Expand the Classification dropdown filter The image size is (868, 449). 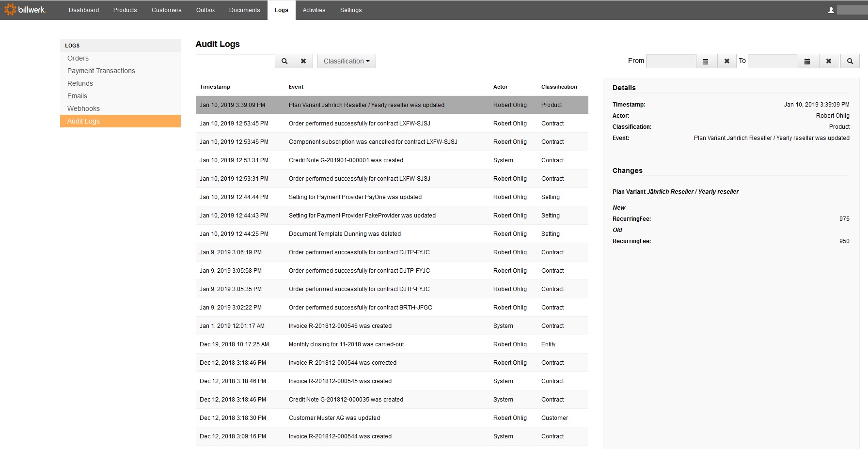click(347, 61)
